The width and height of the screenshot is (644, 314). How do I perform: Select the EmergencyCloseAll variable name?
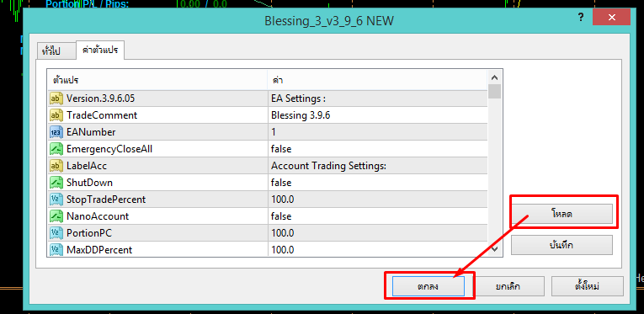pyautogui.click(x=109, y=149)
